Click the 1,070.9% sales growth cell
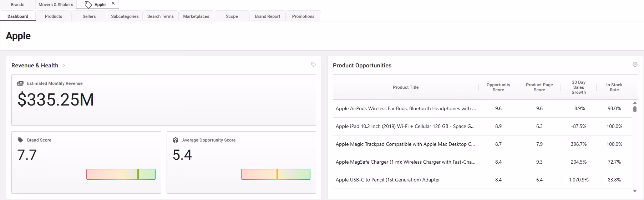This screenshot has width=644, height=200. click(x=579, y=180)
